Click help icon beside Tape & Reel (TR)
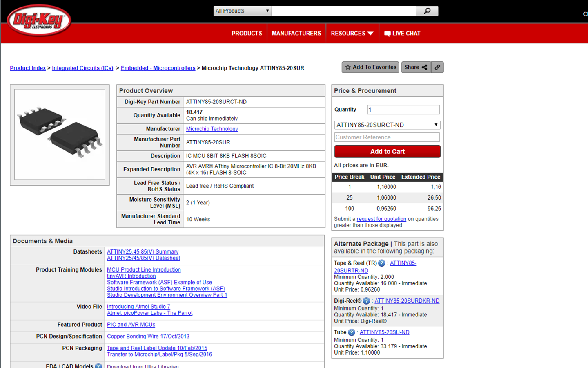 coord(381,263)
